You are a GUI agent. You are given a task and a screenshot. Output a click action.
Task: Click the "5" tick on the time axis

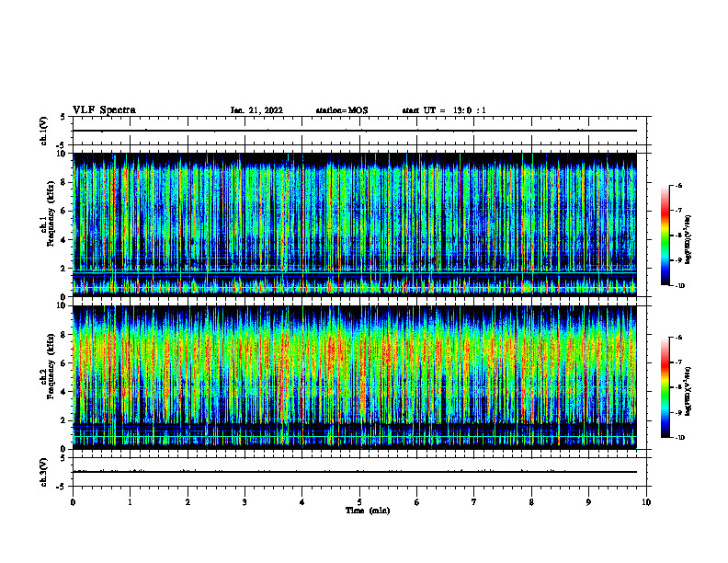(359, 502)
